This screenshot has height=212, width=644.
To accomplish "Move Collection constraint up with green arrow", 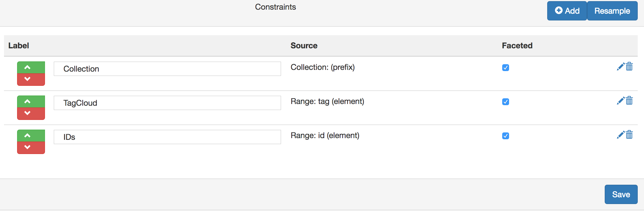I will pyautogui.click(x=31, y=68).
